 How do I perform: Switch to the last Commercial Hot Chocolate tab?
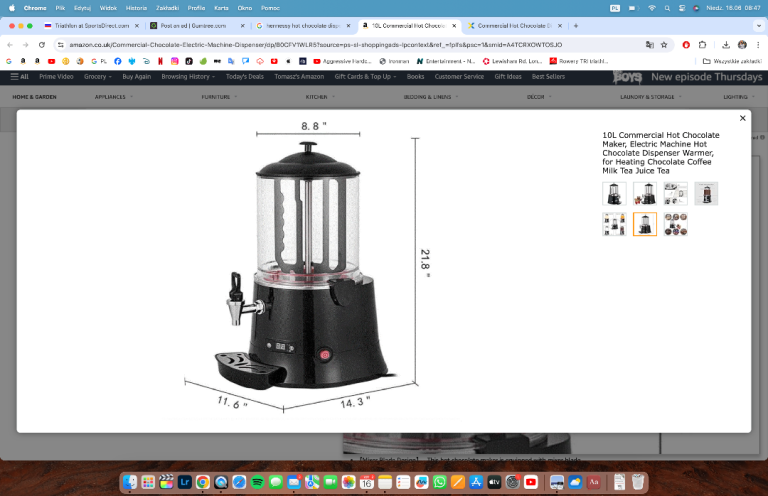pos(514,25)
